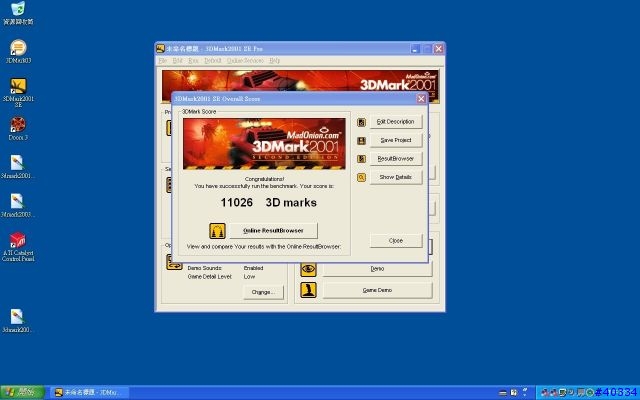
Task: Click the eye icon next to Demo
Action: (308, 269)
